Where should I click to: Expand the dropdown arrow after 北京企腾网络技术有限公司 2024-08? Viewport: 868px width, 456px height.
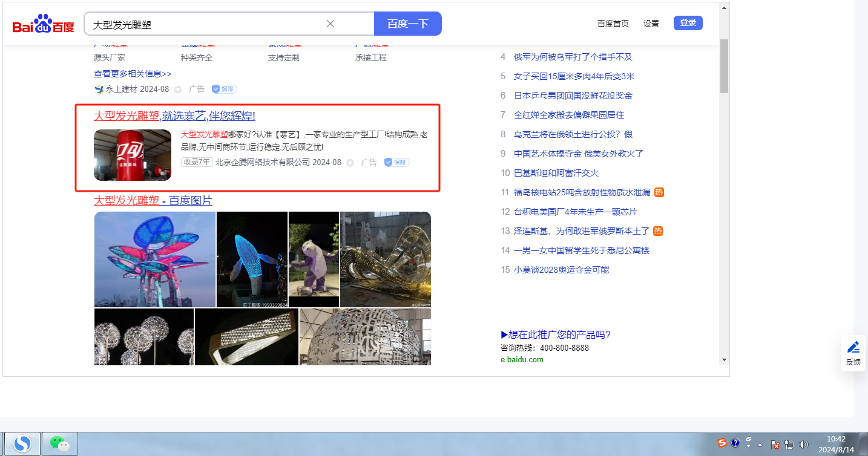pos(350,163)
